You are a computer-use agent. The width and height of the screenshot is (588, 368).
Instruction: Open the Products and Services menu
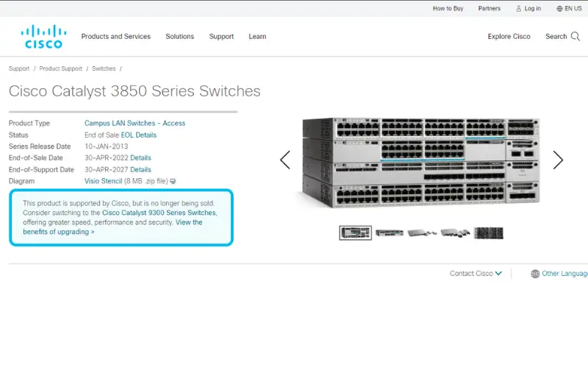point(116,36)
